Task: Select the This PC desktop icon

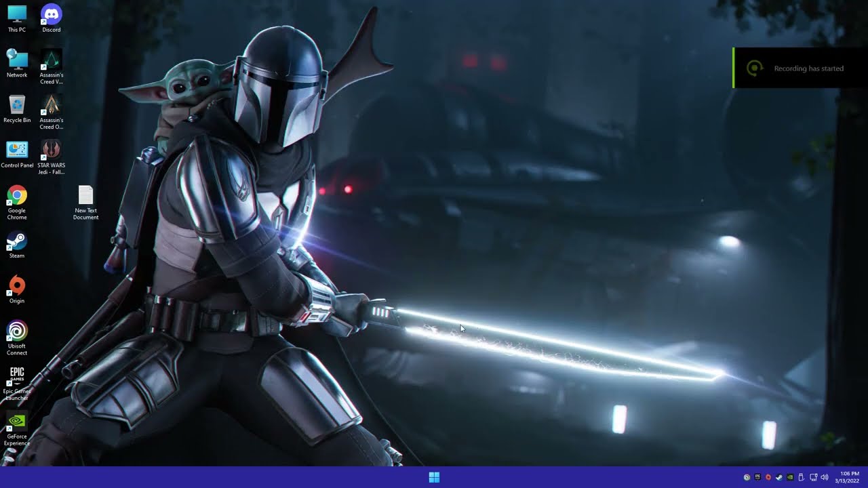Action: (17, 18)
